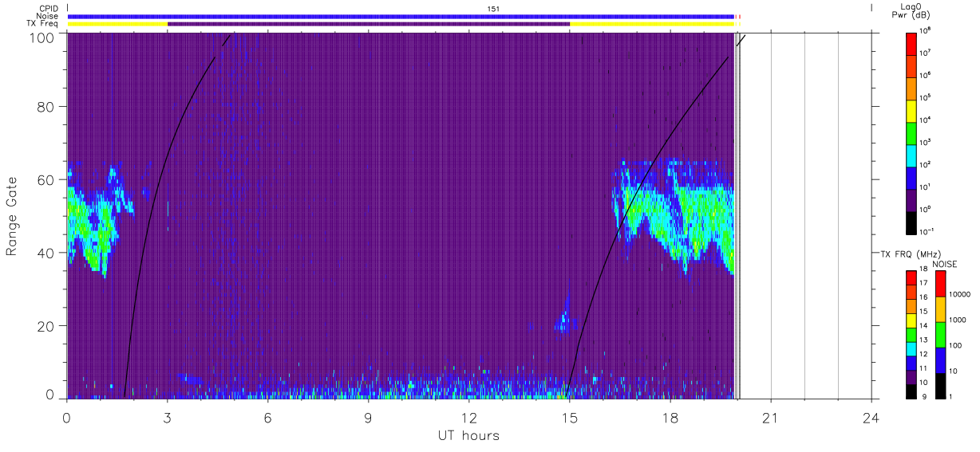Click the black swatch in power colorbar

(911, 223)
